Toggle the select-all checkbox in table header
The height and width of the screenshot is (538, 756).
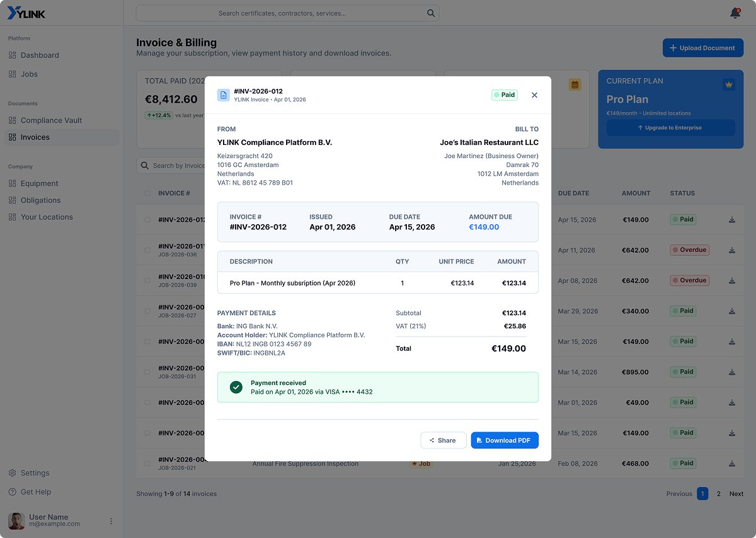click(x=147, y=193)
